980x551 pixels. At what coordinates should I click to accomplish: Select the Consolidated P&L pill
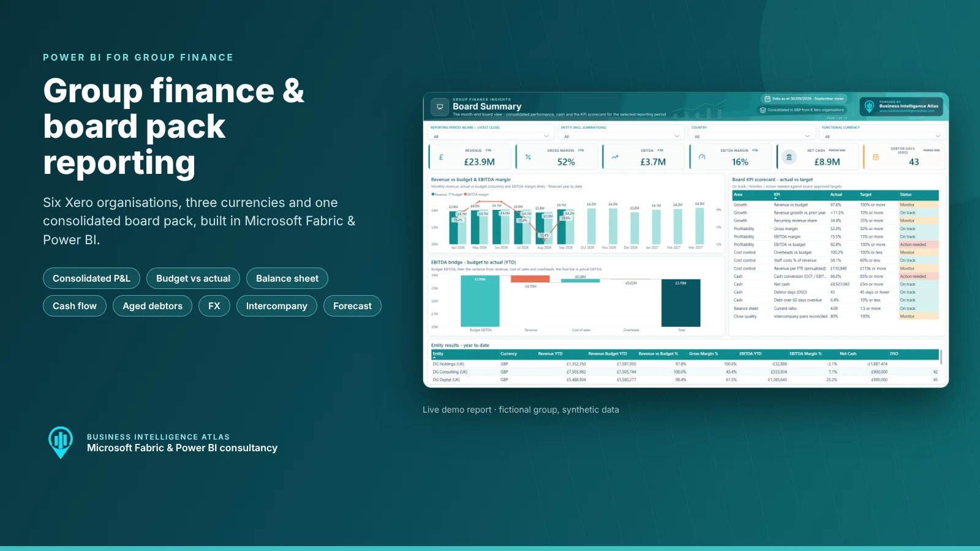[91, 279]
